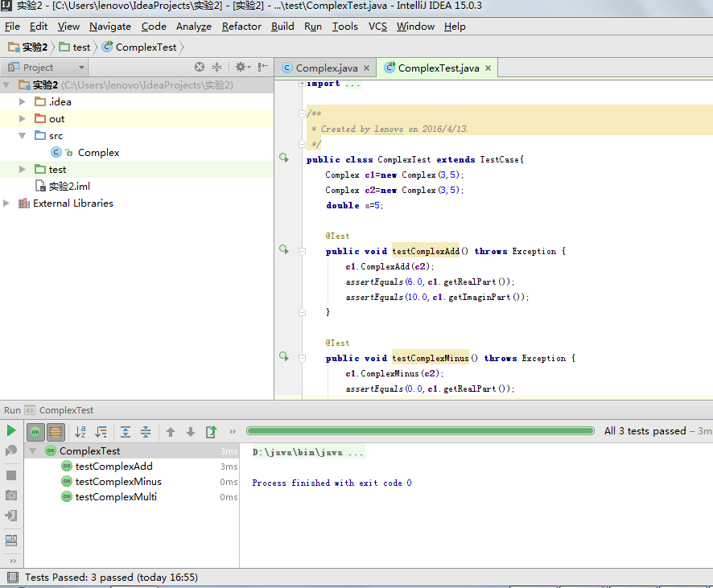Click 'All 3 tests passed' label

point(645,431)
